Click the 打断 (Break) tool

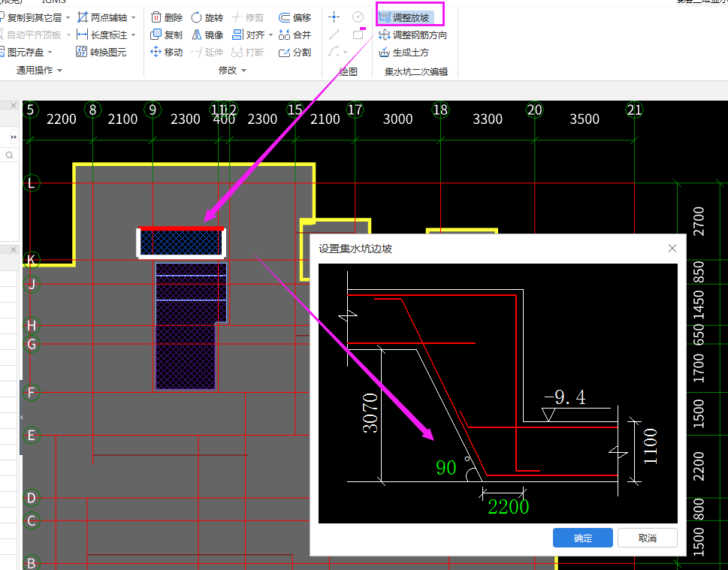tap(247, 52)
